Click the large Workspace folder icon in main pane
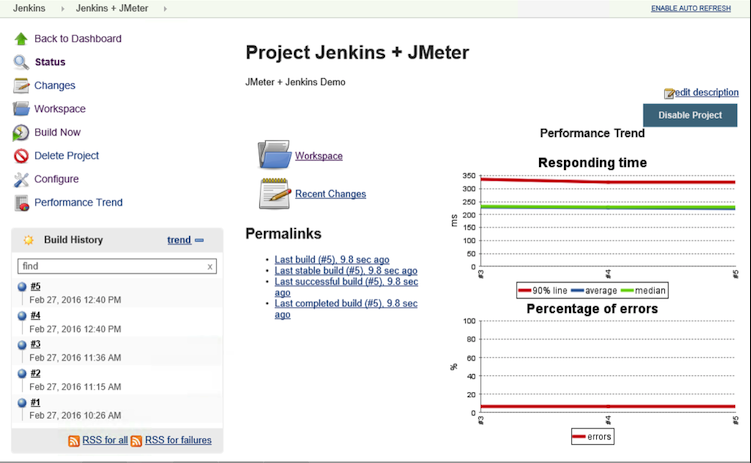 pyautogui.click(x=274, y=154)
